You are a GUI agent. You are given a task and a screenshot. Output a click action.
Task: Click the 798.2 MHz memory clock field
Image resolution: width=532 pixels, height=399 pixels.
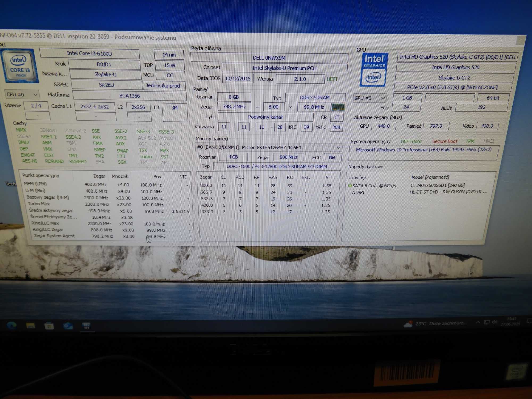click(234, 106)
